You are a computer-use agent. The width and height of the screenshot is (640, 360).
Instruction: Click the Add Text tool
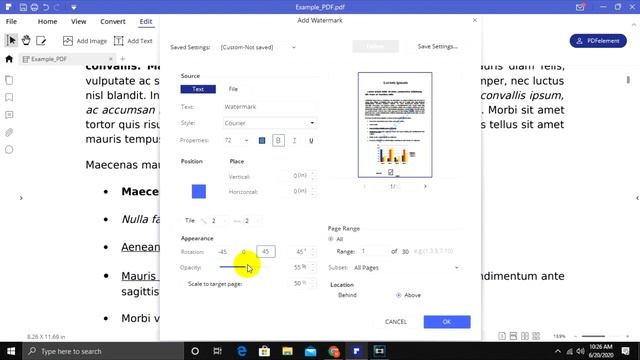[133, 41]
